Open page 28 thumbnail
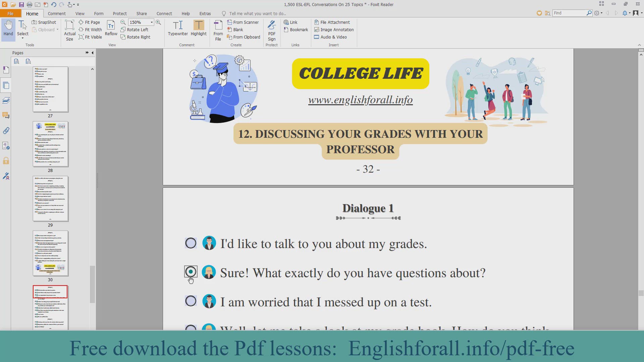This screenshot has height=362, width=644. pyautogui.click(x=50, y=144)
